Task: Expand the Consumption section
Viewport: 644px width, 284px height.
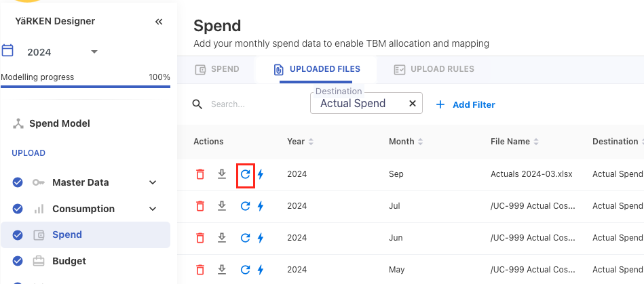Action: 153,209
